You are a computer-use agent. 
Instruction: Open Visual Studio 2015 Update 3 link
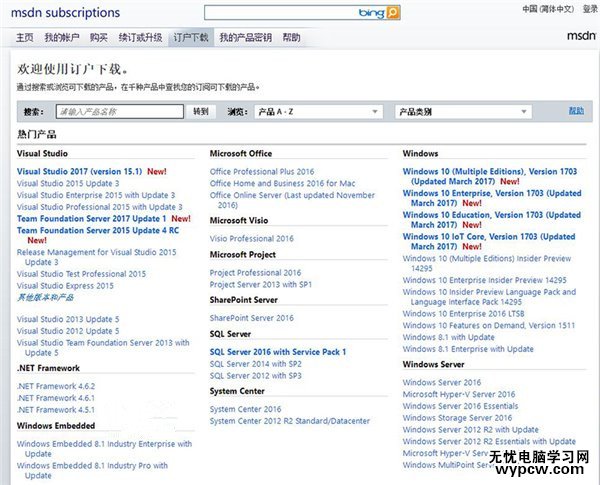[x=68, y=183]
